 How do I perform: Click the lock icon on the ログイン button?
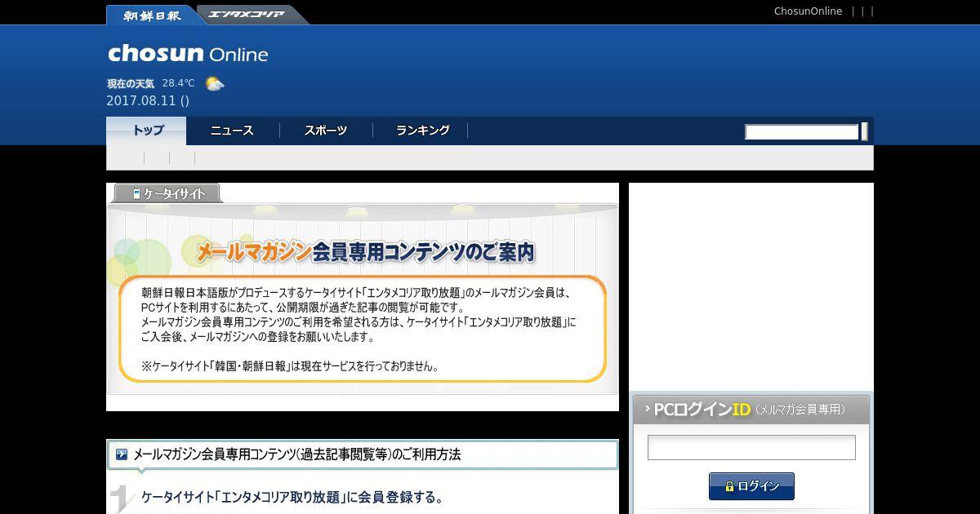(729, 486)
